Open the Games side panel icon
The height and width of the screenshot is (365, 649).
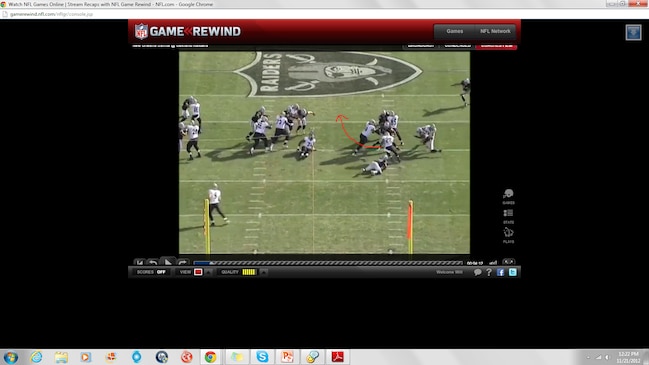(x=508, y=196)
